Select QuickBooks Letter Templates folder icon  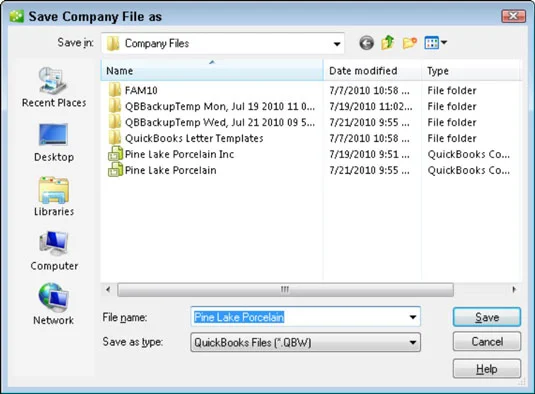tap(115, 138)
